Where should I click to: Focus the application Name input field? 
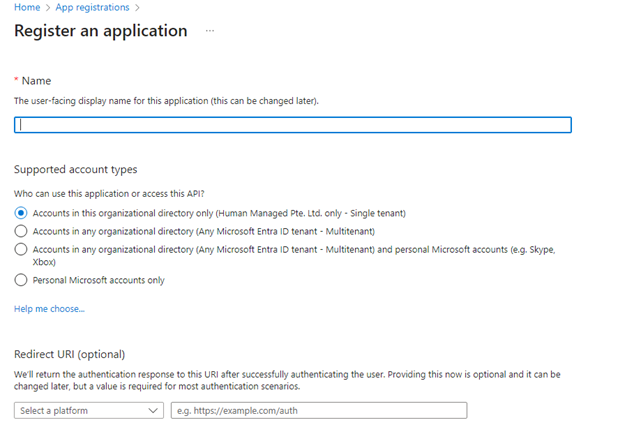click(293, 125)
